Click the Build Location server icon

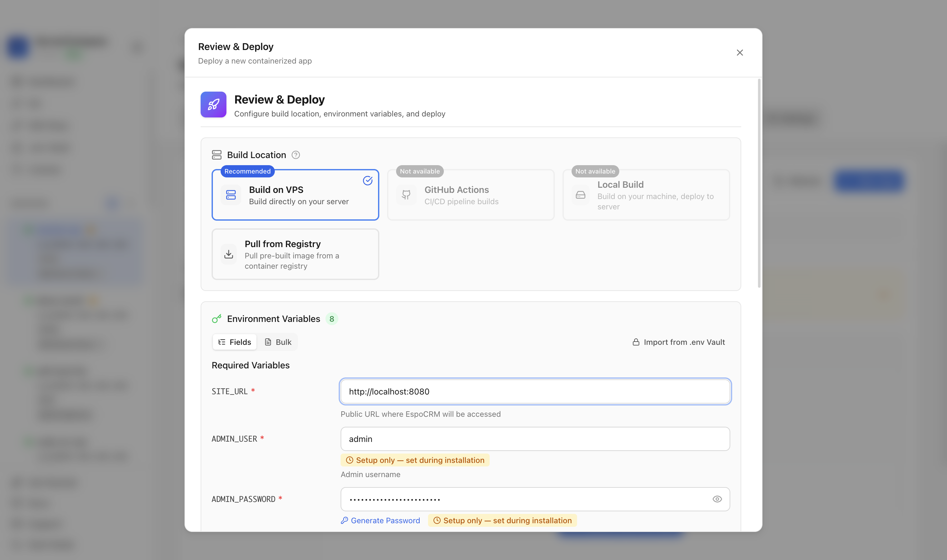(216, 155)
